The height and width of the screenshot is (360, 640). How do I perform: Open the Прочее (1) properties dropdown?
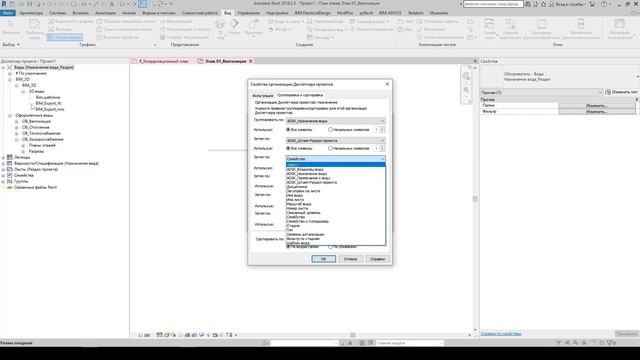(541, 93)
